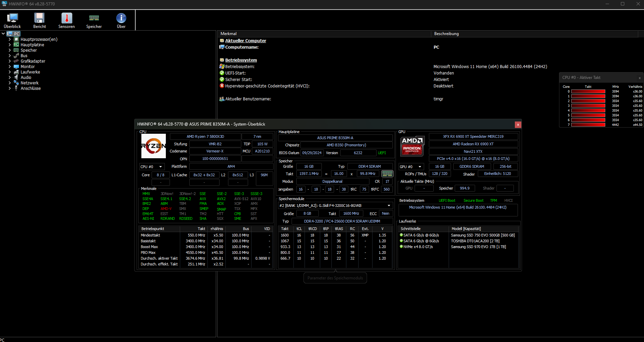Click the Grafikadapter card icon in tree

(16, 61)
